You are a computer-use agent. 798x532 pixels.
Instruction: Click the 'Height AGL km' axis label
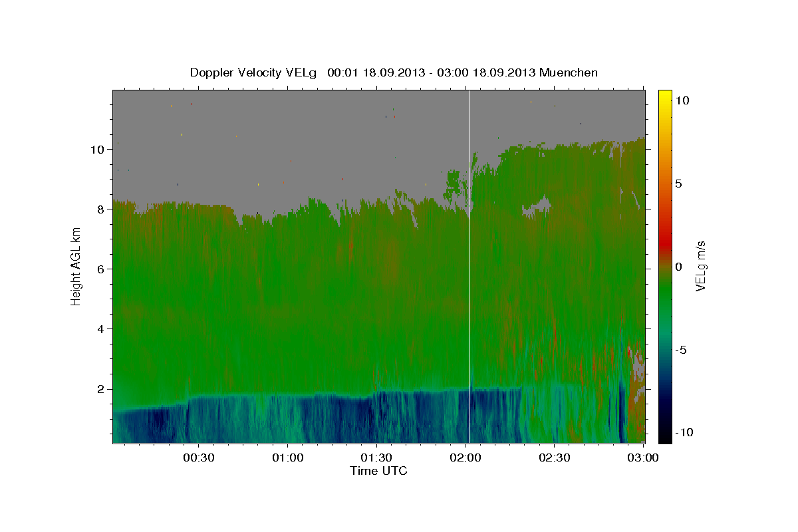(x=76, y=266)
